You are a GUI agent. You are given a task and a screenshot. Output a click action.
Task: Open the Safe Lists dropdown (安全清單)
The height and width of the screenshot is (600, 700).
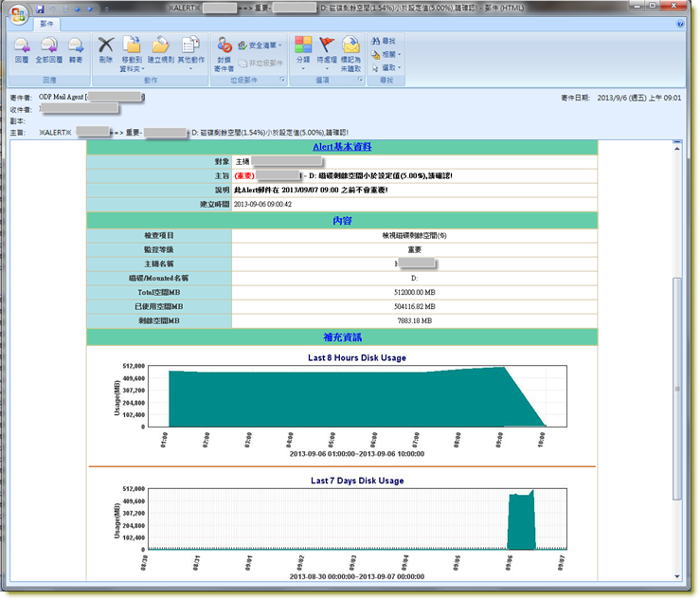click(x=260, y=45)
